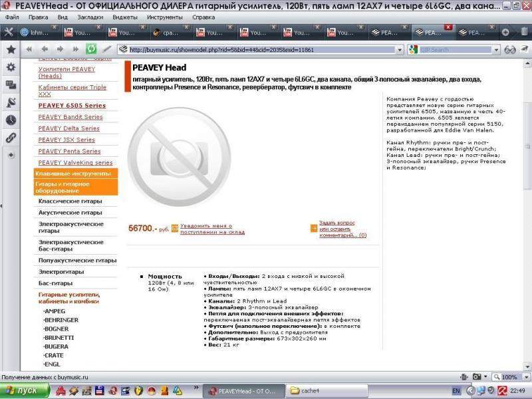The image size is (532, 399).
Task: Open the Links chain panel
Action: (11, 138)
